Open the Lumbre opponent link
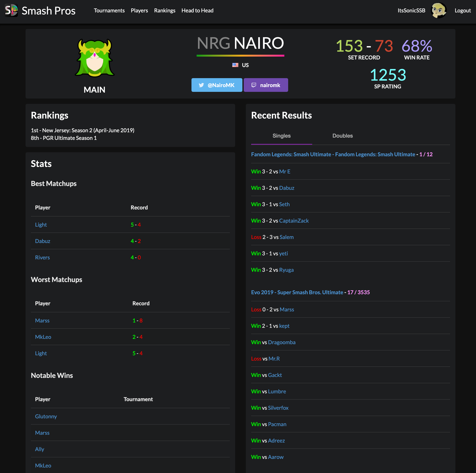The width and height of the screenshot is (476, 473). 277,391
